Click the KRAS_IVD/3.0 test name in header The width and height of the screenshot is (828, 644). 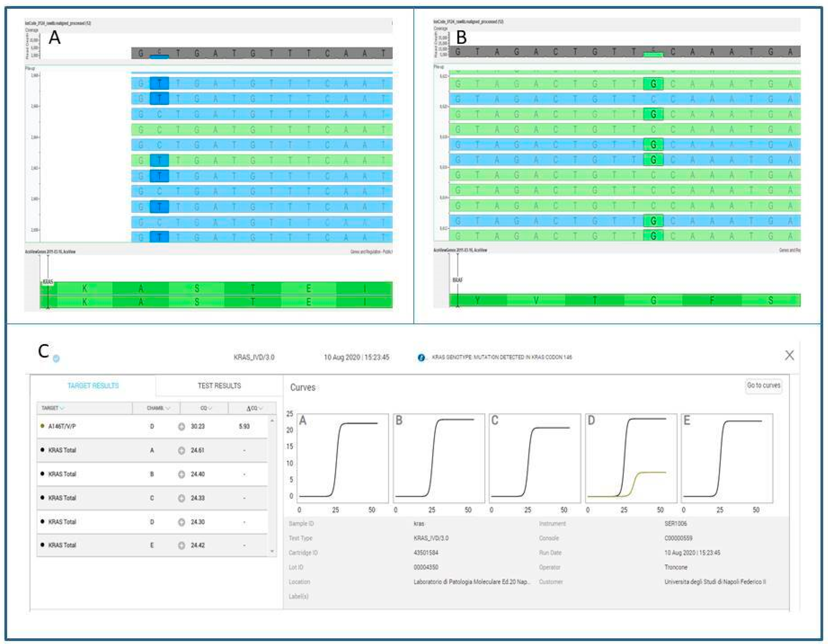click(254, 357)
